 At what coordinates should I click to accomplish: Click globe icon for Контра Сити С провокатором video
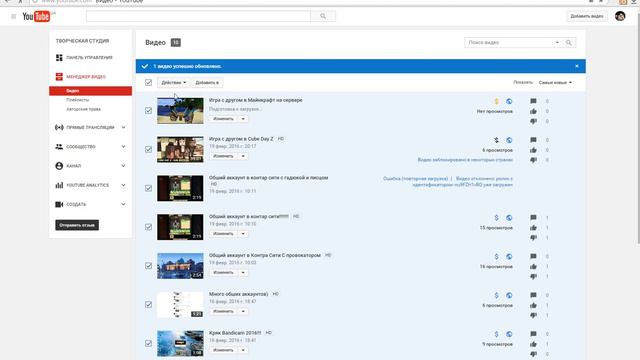[509, 256]
